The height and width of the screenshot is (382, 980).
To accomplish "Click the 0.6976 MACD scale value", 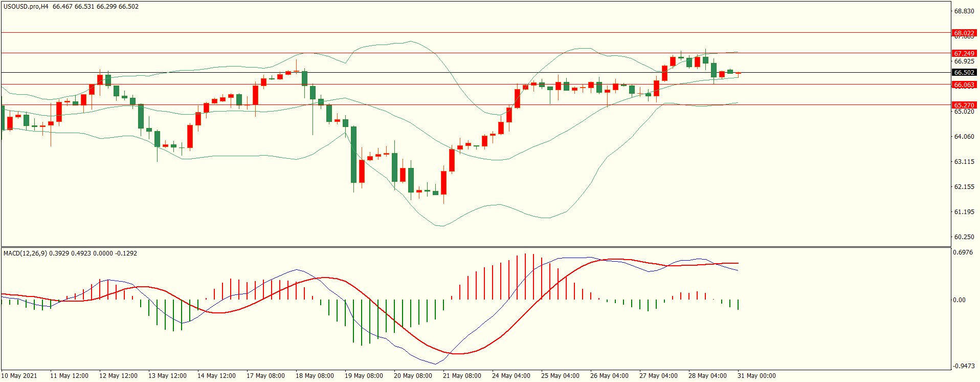I will pyautogui.click(x=964, y=252).
